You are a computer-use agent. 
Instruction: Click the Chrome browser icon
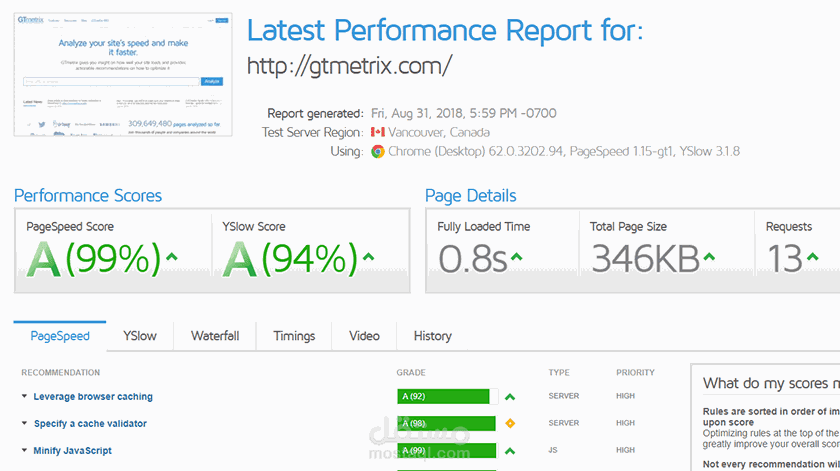click(x=378, y=152)
